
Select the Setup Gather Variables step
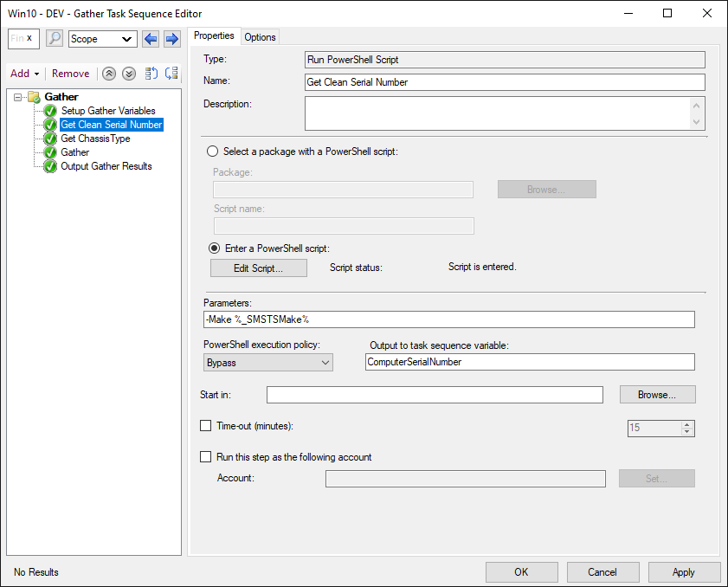(x=108, y=111)
